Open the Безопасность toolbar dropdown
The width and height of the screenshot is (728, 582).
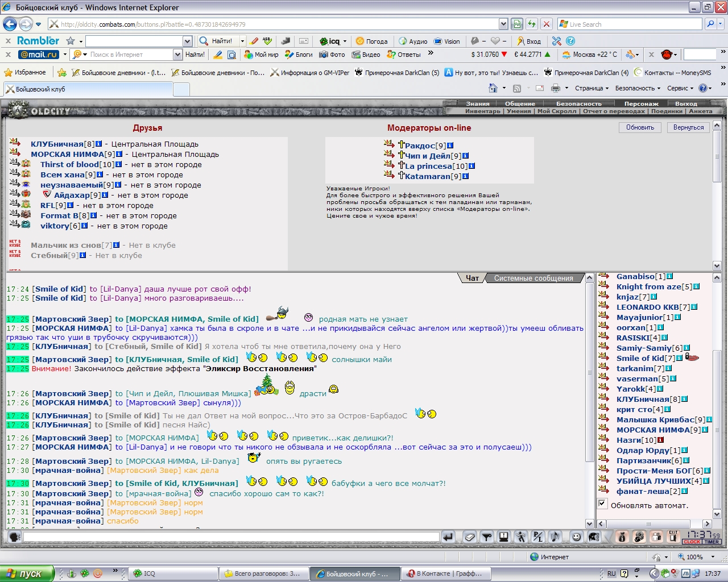point(638,88)
